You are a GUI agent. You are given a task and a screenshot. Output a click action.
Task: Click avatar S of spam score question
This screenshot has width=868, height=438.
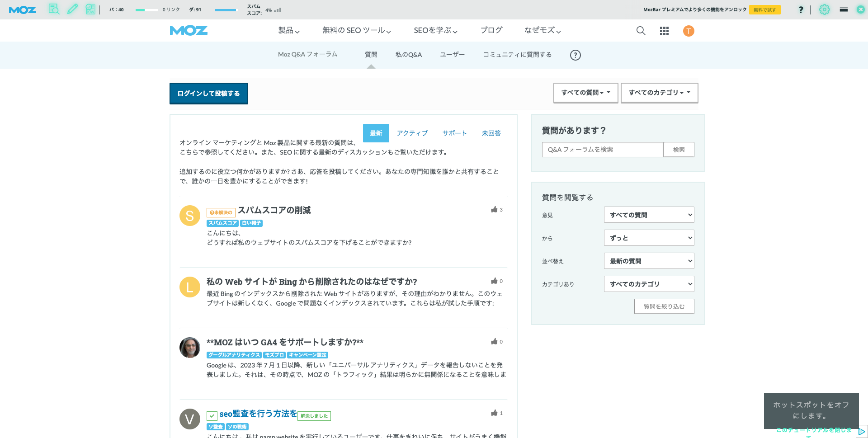[x=190, y=216]
